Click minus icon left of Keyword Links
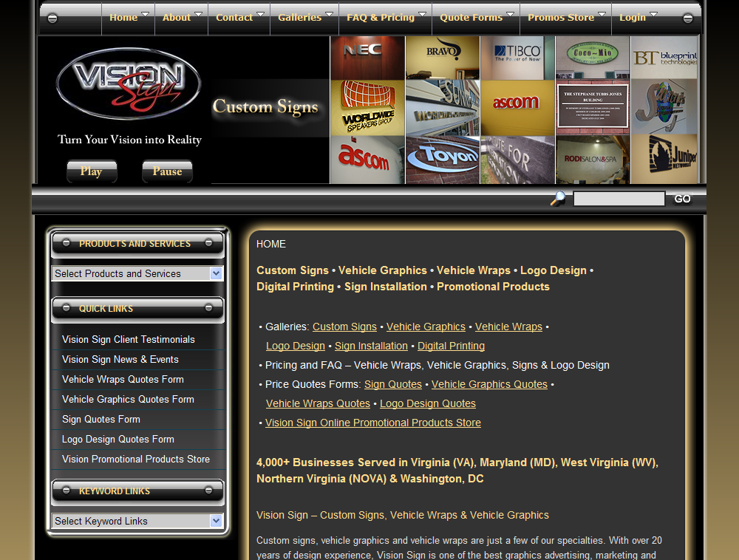 pyautogui.click(x=66, y=490)
